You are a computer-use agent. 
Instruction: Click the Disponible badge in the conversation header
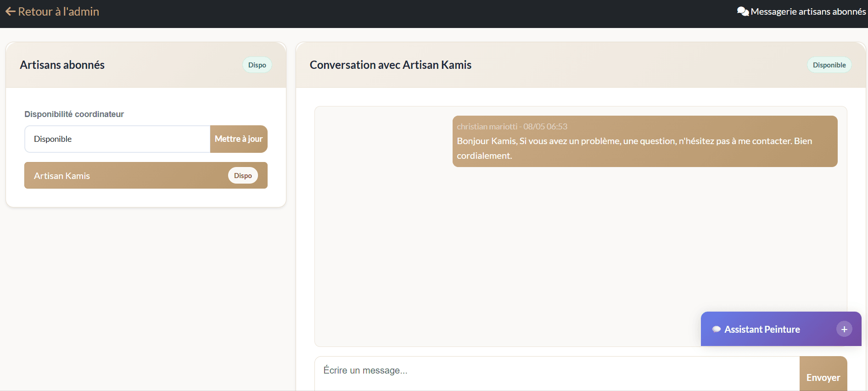[x=829, y=65]
